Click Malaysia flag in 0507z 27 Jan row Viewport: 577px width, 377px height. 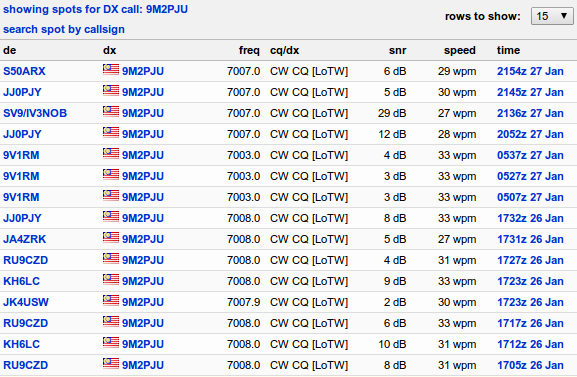tap(111, 195)
